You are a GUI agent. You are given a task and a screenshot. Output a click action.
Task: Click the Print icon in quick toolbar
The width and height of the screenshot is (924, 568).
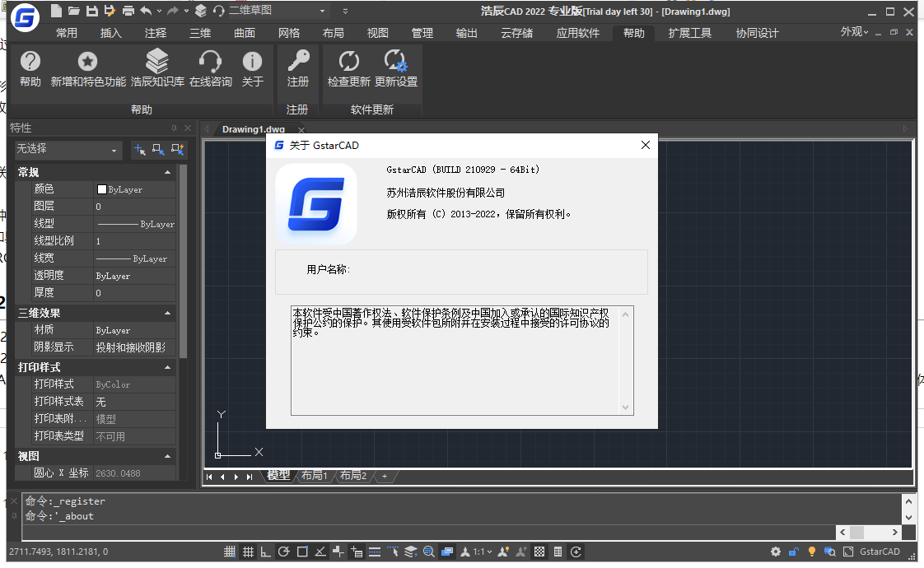tap(128, 11)
